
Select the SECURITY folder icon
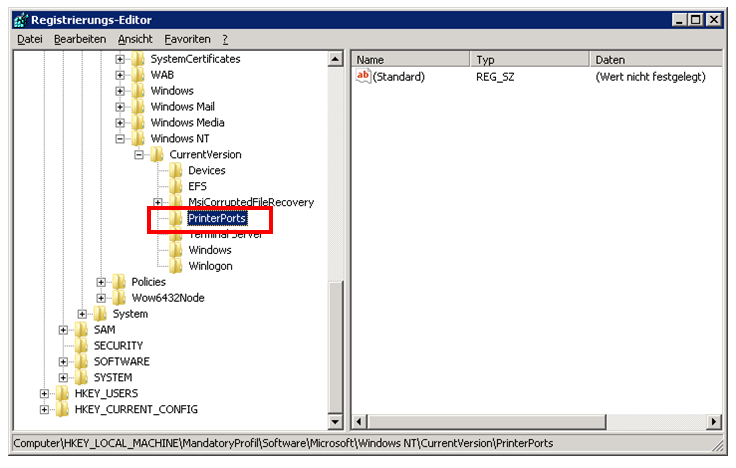(81, 346)
